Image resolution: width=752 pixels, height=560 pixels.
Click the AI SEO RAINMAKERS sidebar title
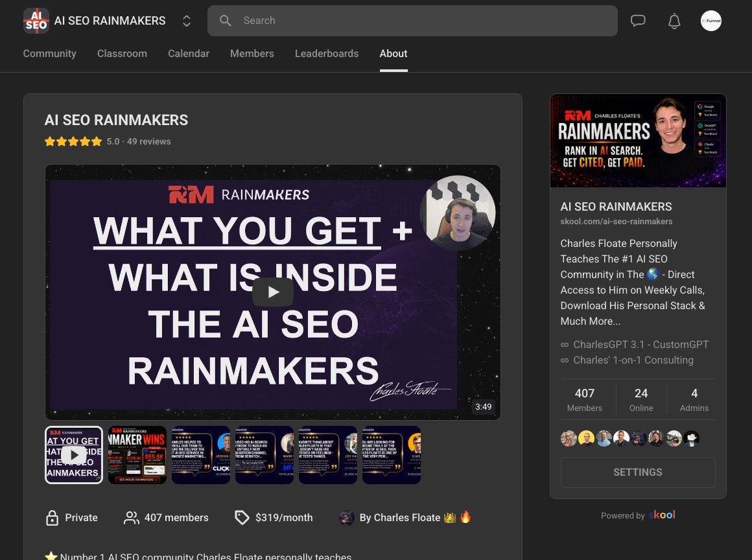616,207
